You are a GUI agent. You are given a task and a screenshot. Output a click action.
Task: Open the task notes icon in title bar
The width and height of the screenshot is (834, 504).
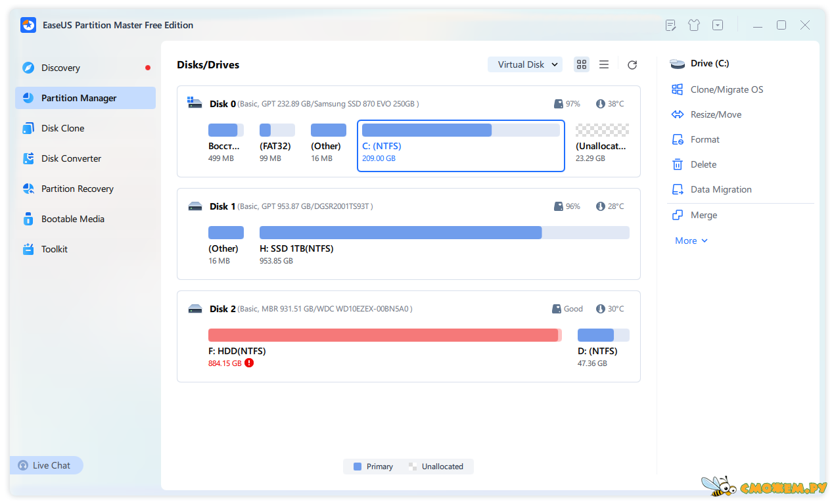point(670,26)
